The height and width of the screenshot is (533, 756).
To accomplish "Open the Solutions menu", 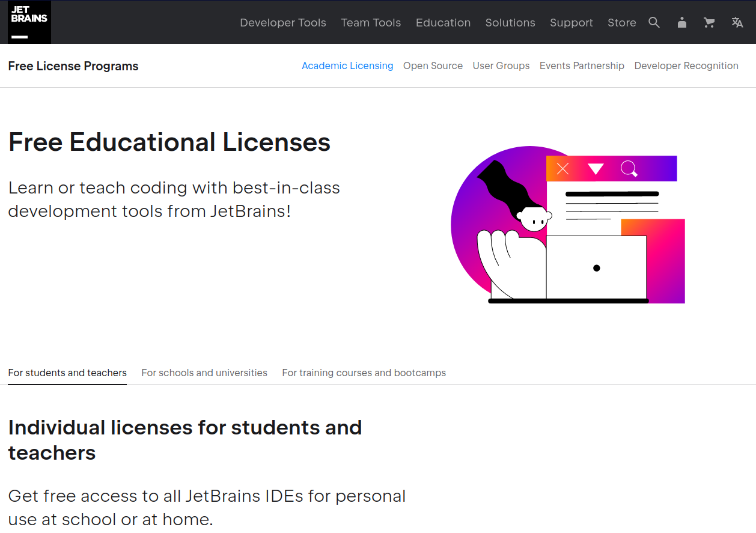I will point(510,23).
